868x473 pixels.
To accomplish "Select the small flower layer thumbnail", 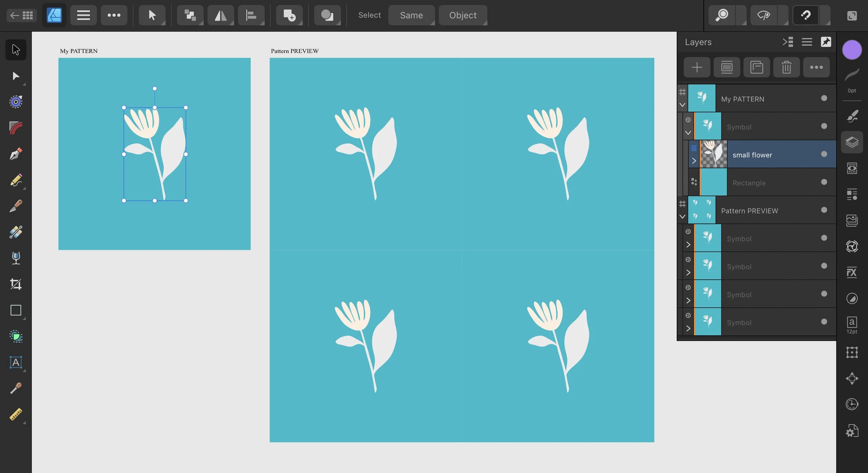I will point(713,154).
